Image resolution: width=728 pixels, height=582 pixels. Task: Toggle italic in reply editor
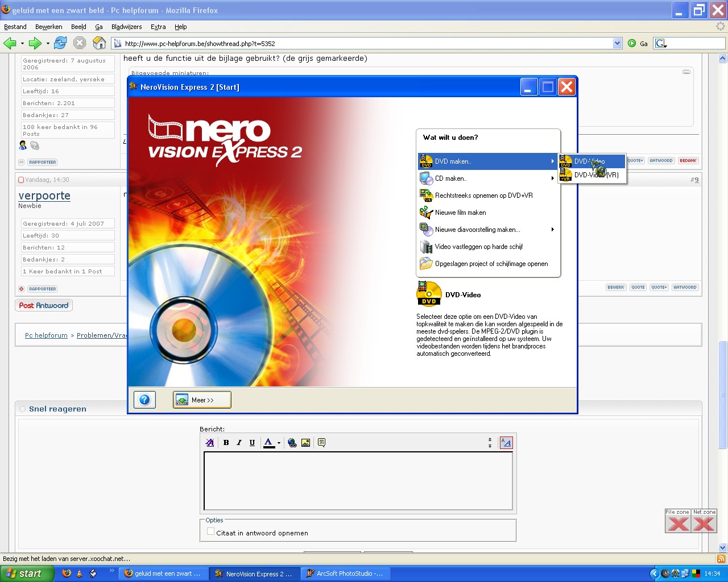coord(239,443)
